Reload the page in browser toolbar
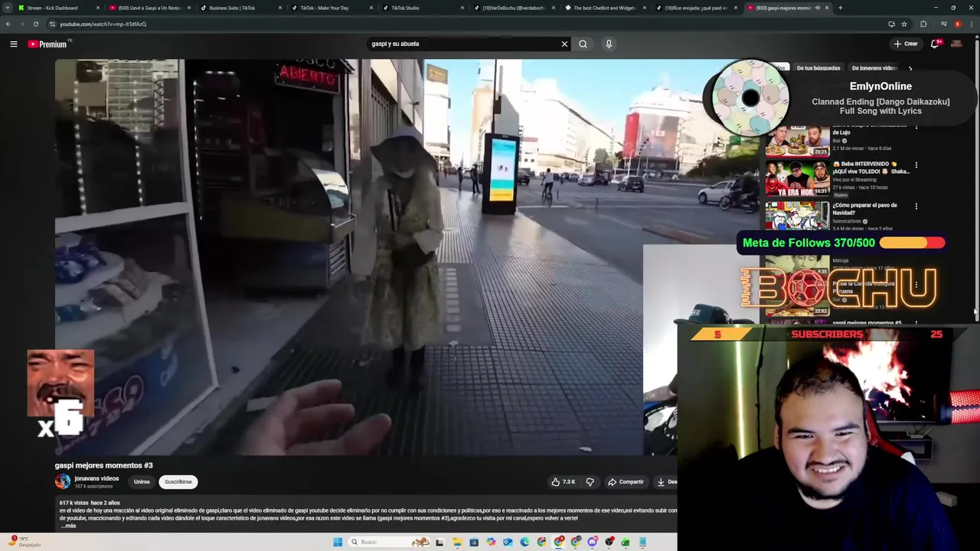The image size is (980, 551). (x=35, y=24)
